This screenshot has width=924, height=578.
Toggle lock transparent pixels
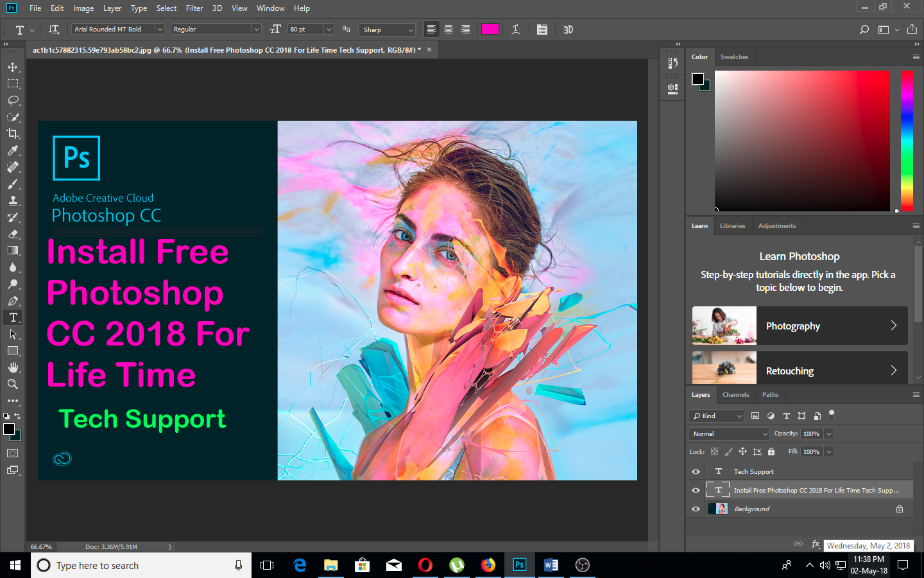tap(714, 451)
